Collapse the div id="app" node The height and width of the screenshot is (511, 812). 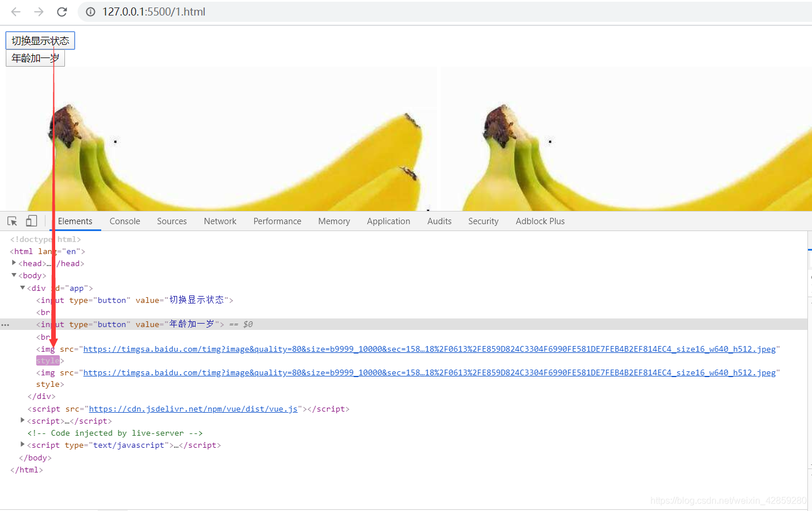[22, 287]
